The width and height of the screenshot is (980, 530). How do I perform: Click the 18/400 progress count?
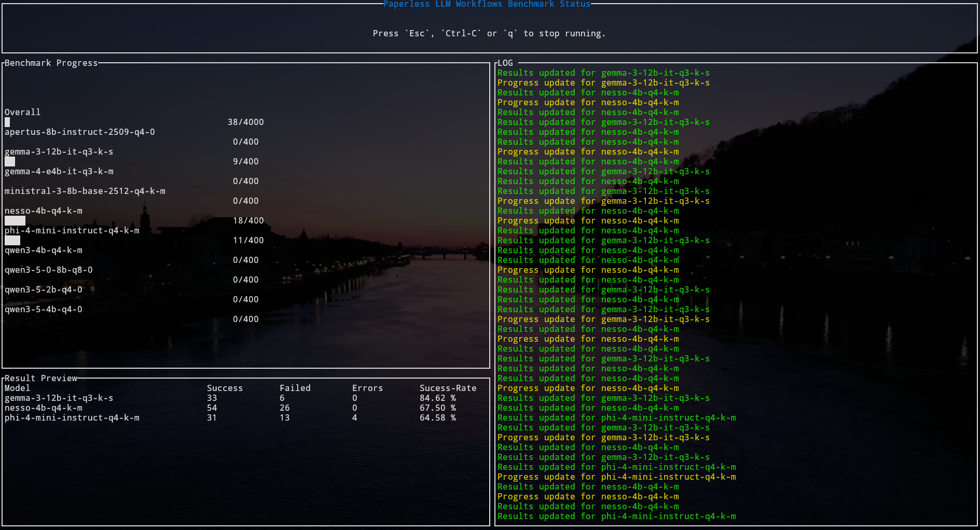[x=248, y=221]
